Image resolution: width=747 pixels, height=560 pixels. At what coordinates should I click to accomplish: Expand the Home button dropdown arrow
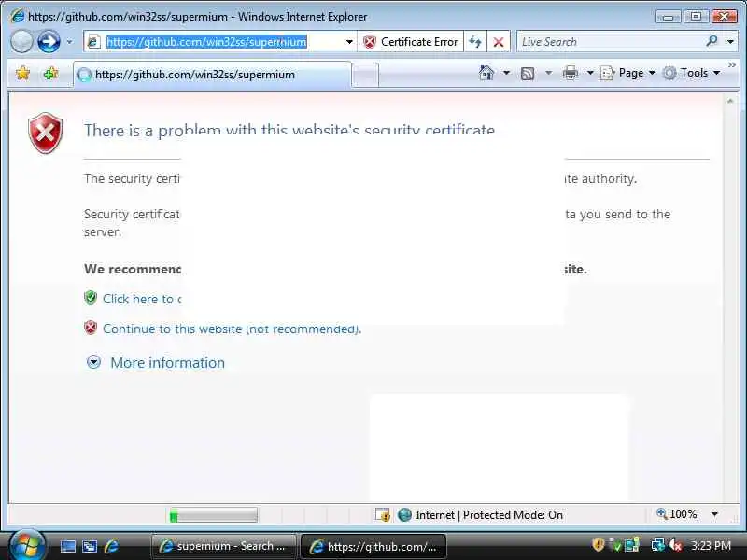[x=506, y=73]
